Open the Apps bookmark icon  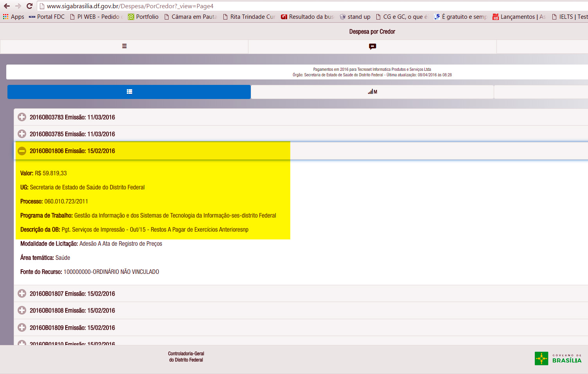pos(6,17)
